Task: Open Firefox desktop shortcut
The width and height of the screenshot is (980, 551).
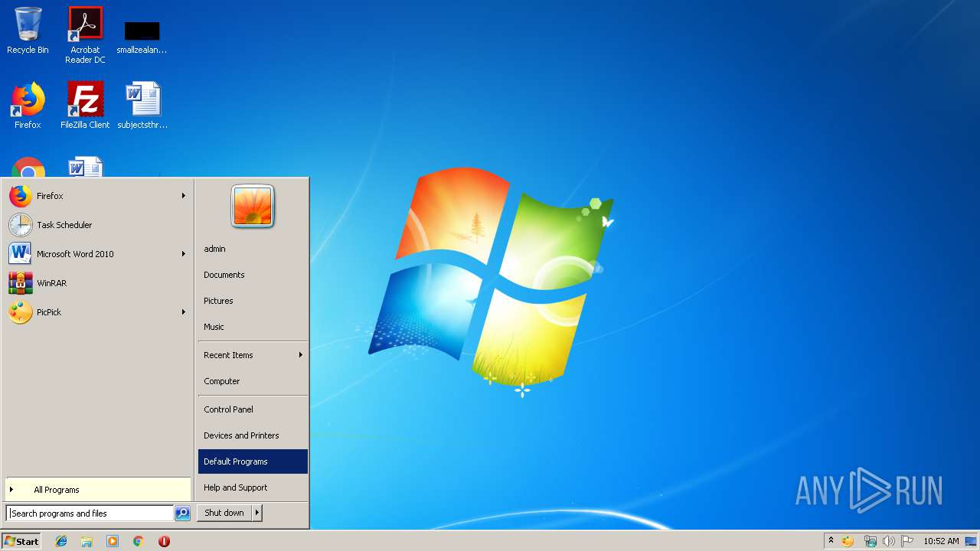Action: click(28, 106)
